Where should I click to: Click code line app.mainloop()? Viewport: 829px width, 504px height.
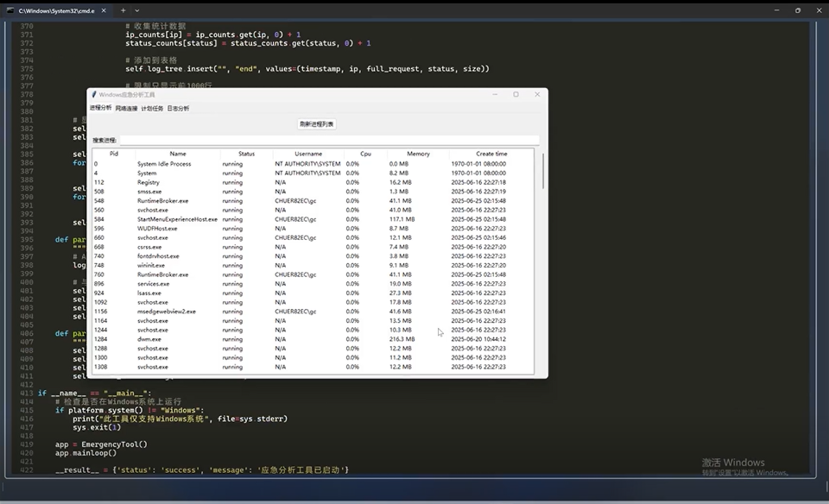[x=85, y=453]
